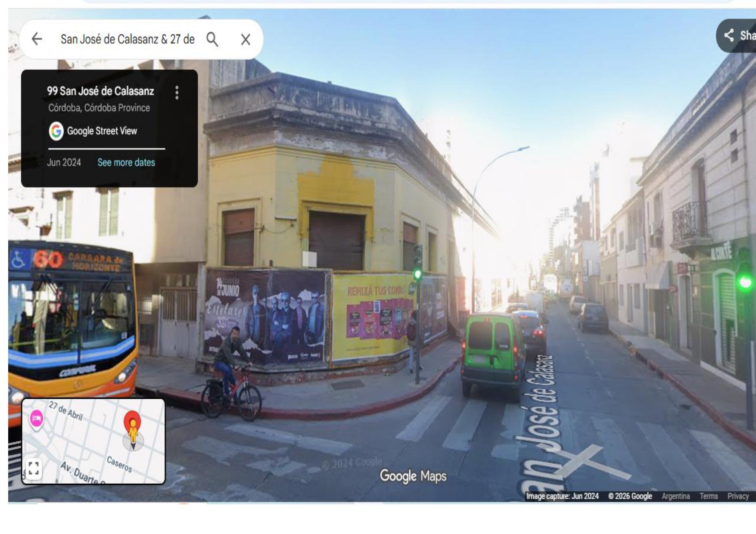Click the back arrow in search box
The height and width of the screenshot is (534, 756).
tap(37, 39)
